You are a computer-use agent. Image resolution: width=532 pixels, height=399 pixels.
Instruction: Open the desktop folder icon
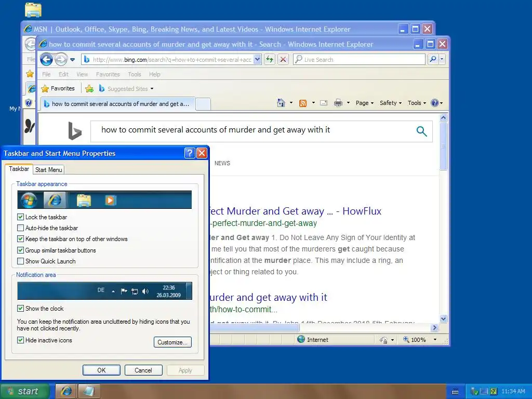coord(33,9)
